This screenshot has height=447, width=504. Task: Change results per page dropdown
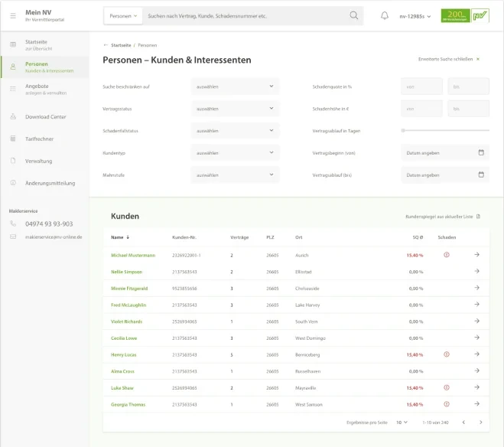point(402,422)
